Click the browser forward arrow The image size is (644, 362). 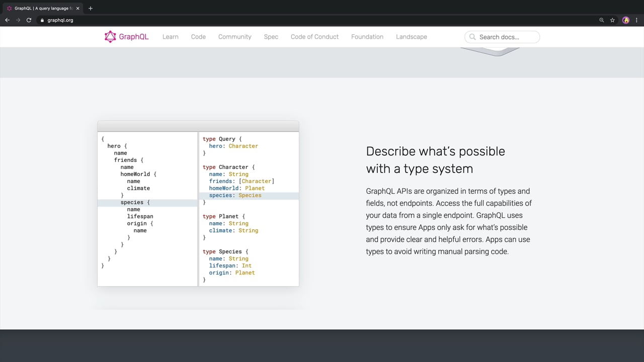pyautogui.click(x=18, y=20)
